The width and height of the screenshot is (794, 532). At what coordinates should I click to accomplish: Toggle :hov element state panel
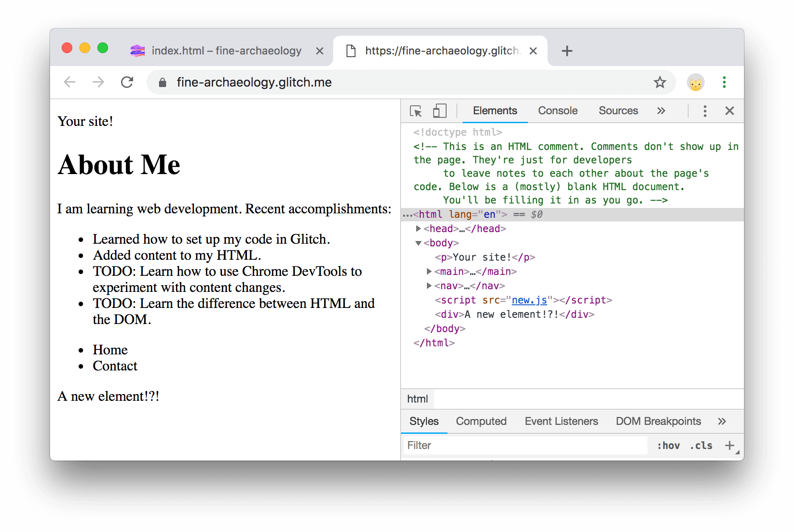click(669, 445)
